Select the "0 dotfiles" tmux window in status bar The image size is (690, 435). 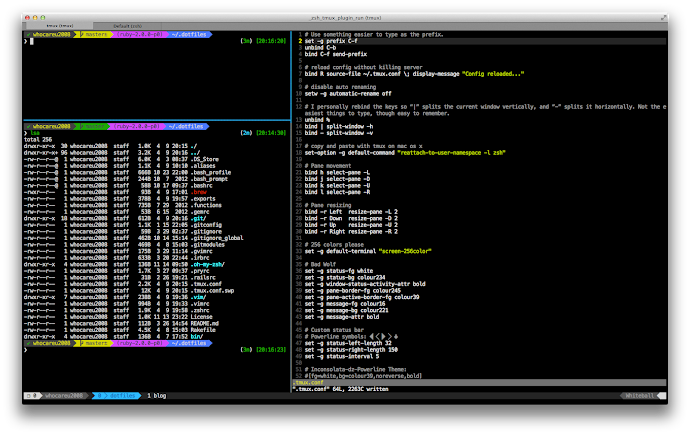point(117,395)
